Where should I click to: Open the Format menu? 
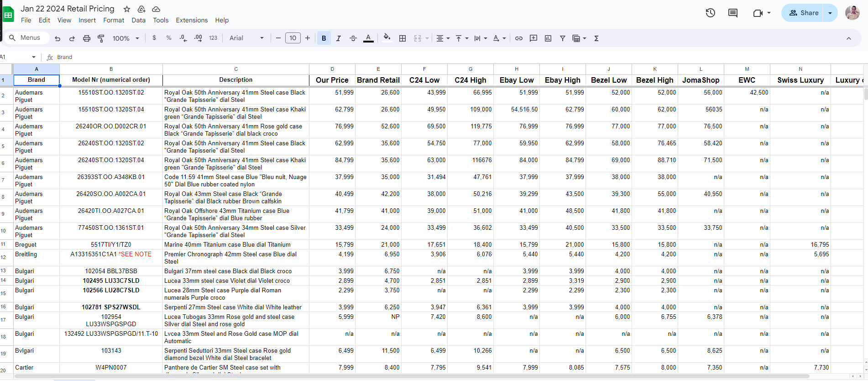114,20
